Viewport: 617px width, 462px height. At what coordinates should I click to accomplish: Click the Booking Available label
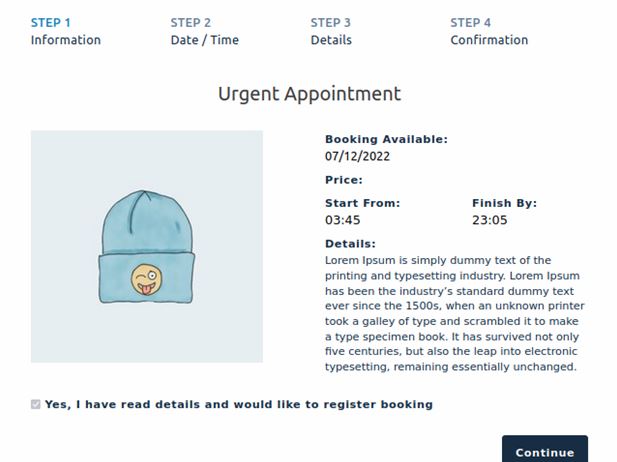point(386,139)
